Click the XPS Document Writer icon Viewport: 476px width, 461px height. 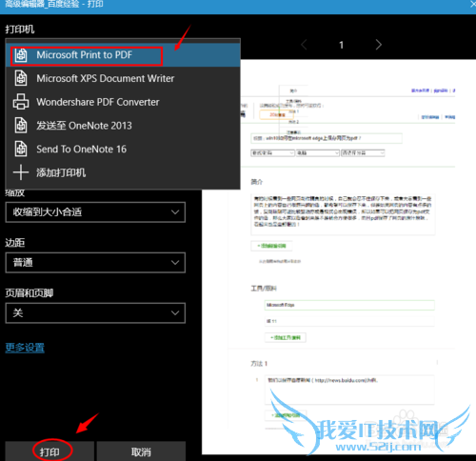tap(21, 78)
